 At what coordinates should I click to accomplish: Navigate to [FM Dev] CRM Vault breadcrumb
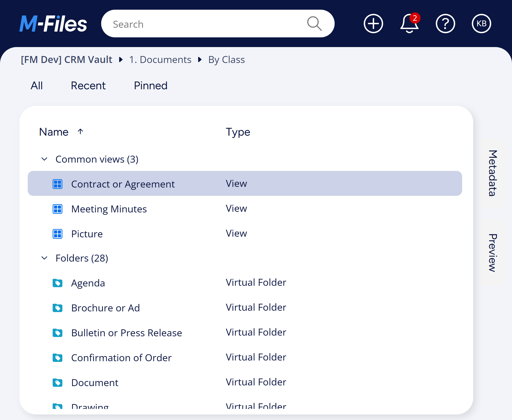coord(67,60)
